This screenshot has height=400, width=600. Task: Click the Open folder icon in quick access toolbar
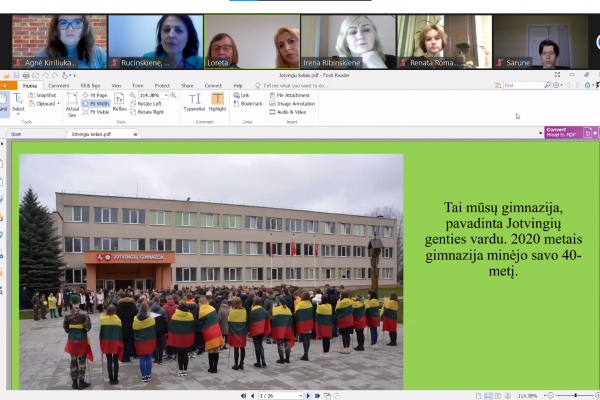(x=7, y=75)
